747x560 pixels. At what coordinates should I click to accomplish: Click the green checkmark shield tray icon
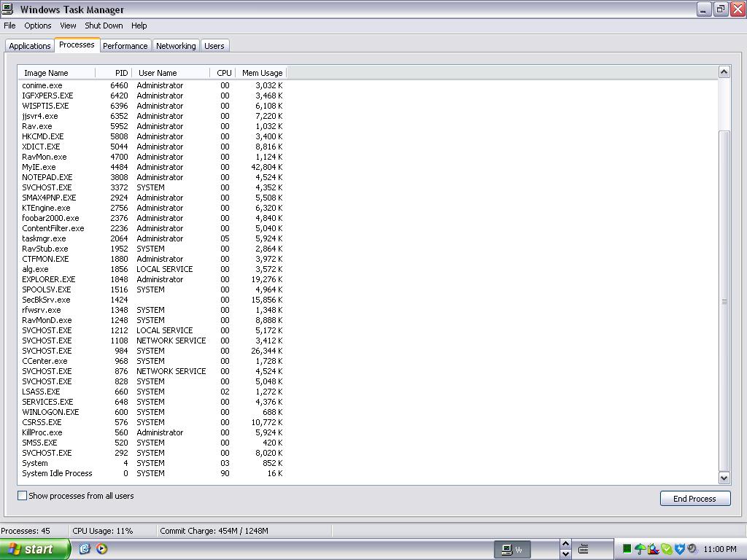pyautogui.click(x=667, y=549)
